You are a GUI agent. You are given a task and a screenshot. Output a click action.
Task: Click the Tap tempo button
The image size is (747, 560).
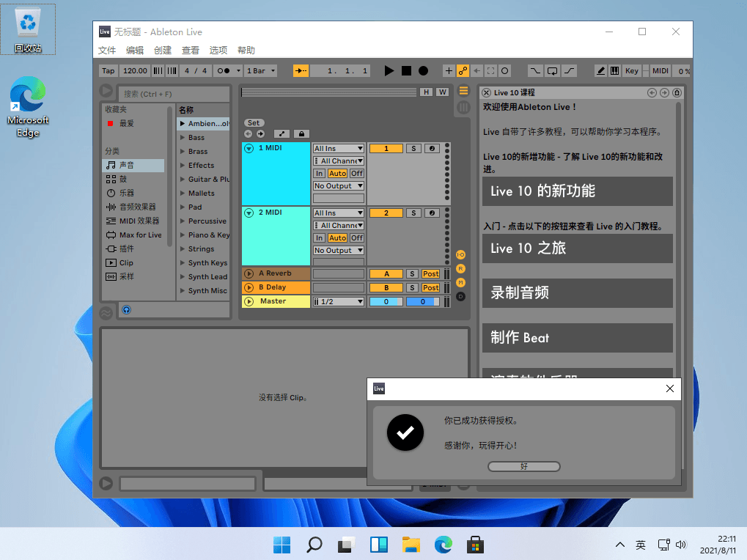[x=108, y=71]
